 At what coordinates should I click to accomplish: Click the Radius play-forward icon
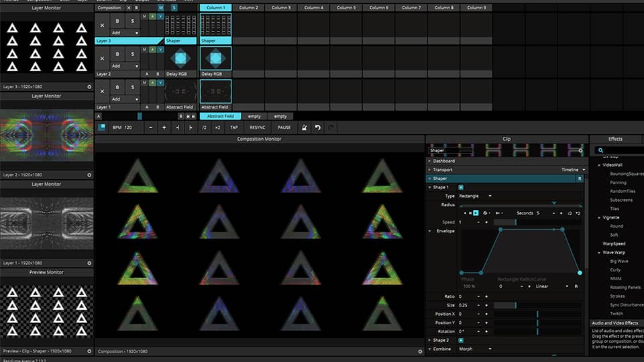click(476, 213)
